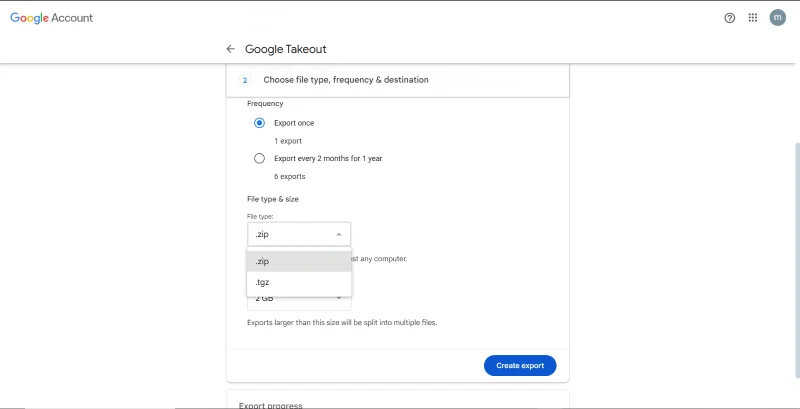Click the 'File type & size' heading

pyautogui.click(x=273, y=199)
